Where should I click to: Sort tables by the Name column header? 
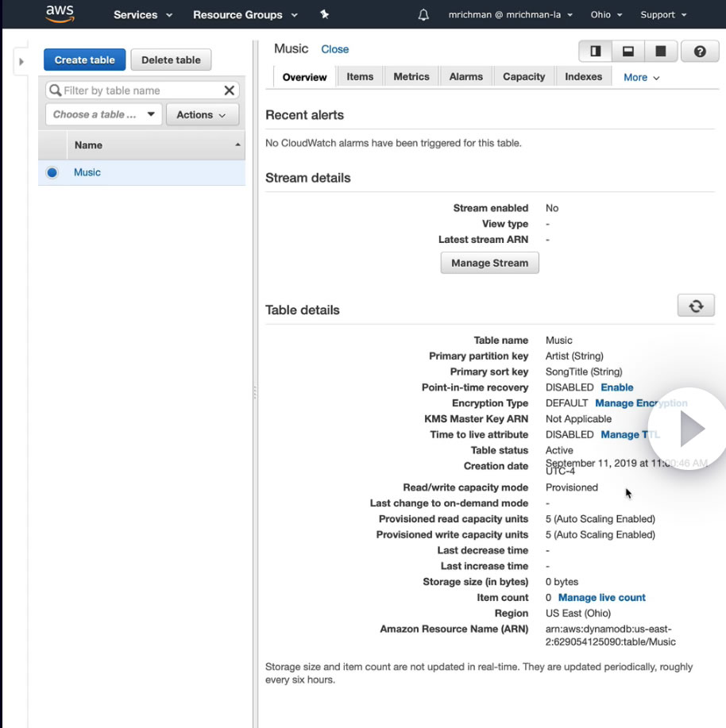coord(156,145)
